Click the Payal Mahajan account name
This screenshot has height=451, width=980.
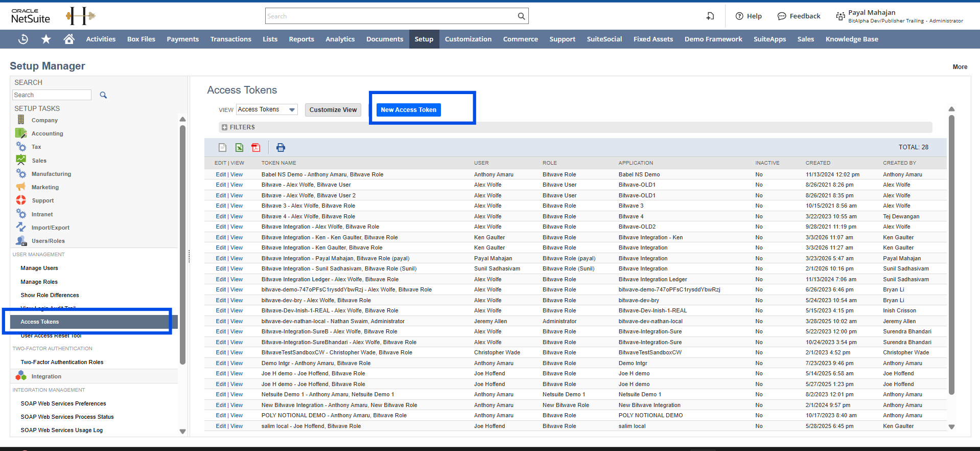pos(872,12)
